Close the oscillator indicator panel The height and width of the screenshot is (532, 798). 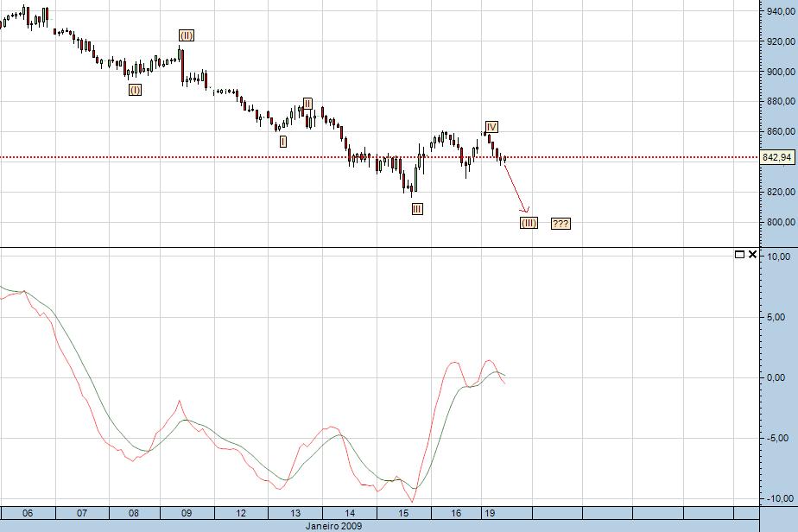(752, 254)
